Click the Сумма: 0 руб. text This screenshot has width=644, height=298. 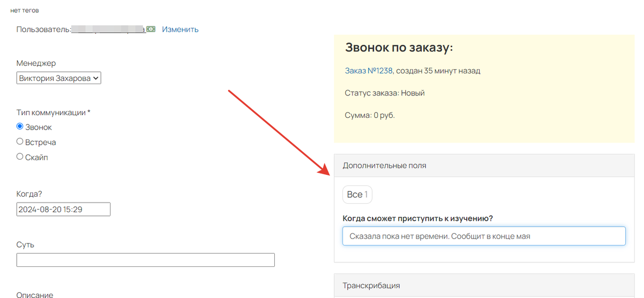[370, 115]
